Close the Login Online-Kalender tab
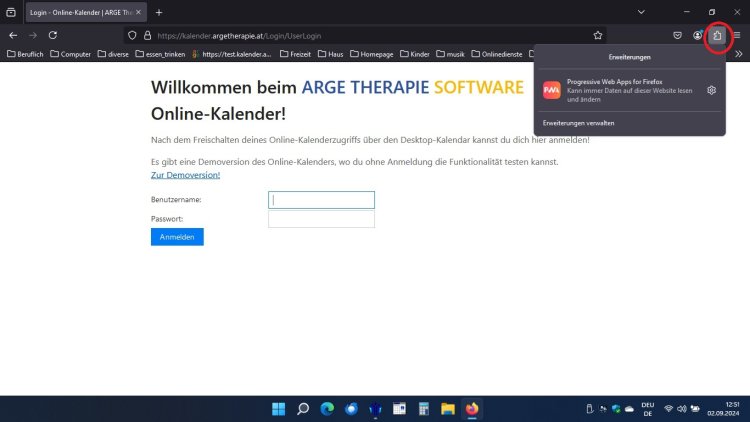 point(138,12)
